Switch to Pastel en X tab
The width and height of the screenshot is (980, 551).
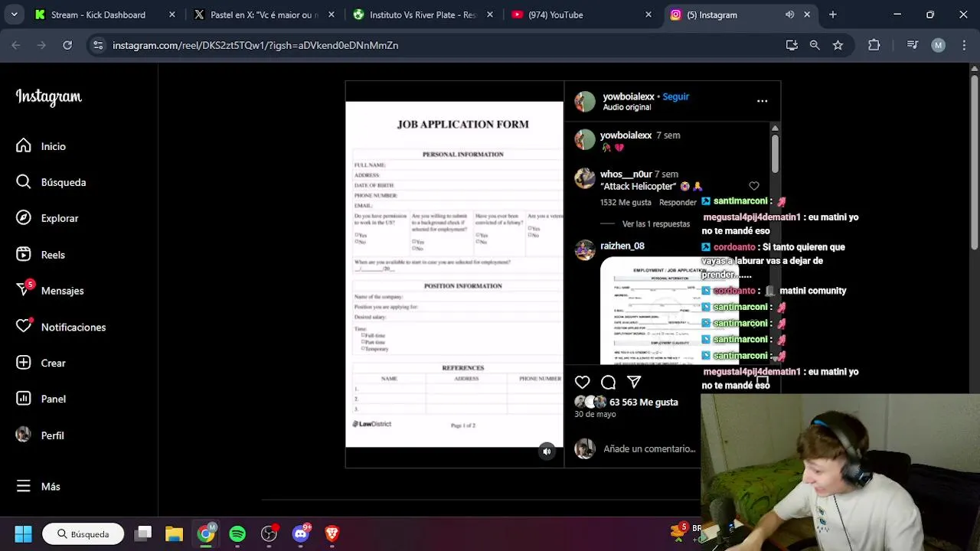[x=264, y=15]
